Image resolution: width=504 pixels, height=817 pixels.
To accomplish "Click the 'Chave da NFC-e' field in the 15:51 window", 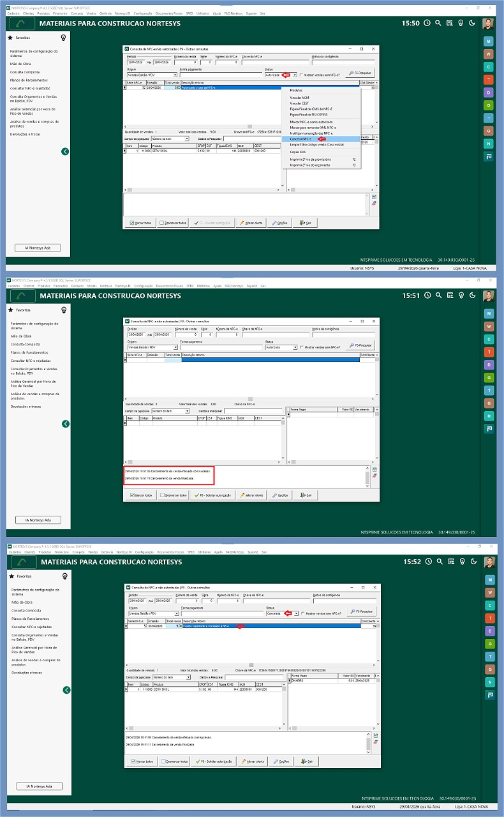I will pos(275,334).
